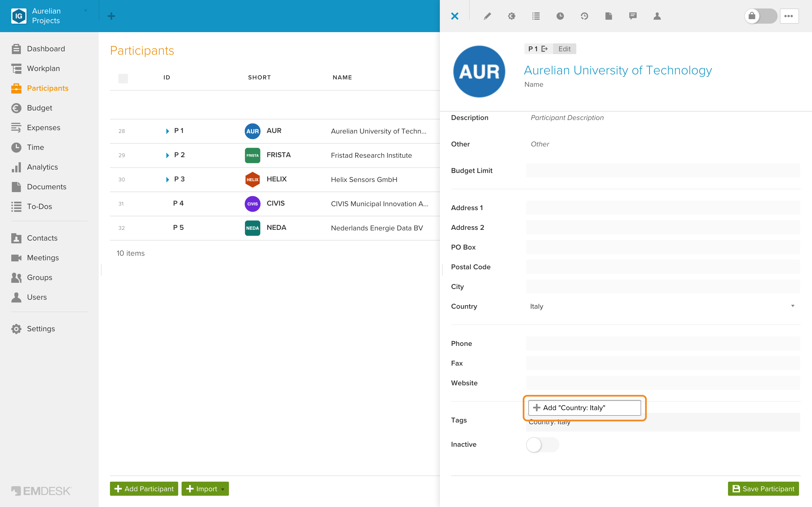Screen dimensions: 812x507
Task: Go to Analytics in the sidebar
Action: coord(42,167)
